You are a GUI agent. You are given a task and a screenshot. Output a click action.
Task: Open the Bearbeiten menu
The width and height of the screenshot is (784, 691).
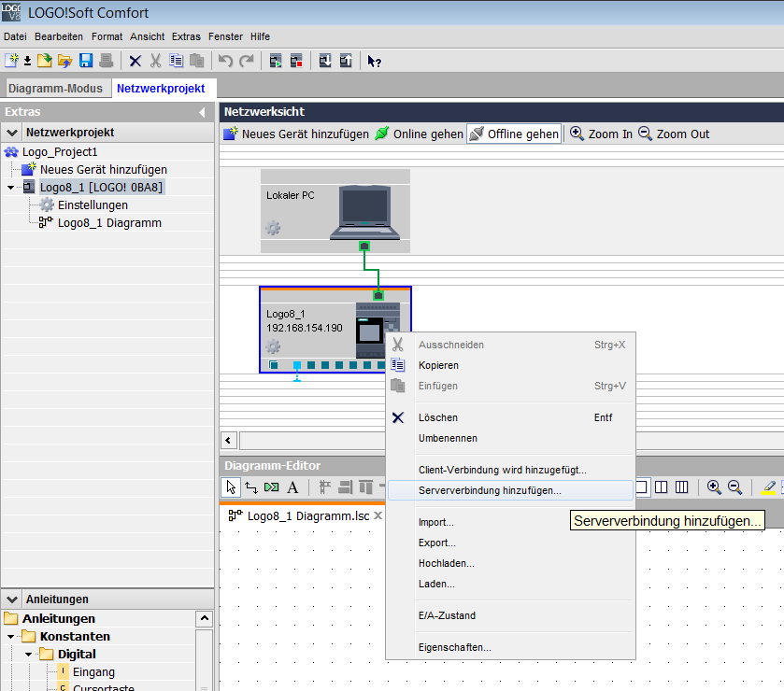(59, 36)
